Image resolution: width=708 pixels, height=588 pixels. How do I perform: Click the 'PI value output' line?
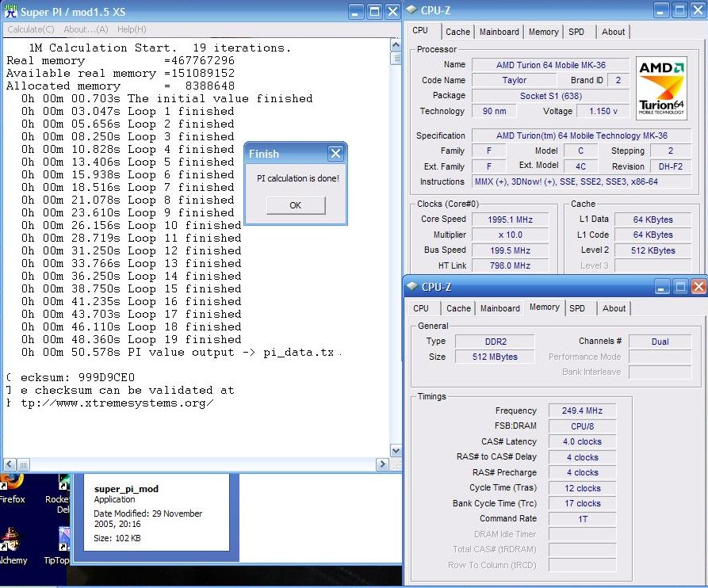(181, 352)
